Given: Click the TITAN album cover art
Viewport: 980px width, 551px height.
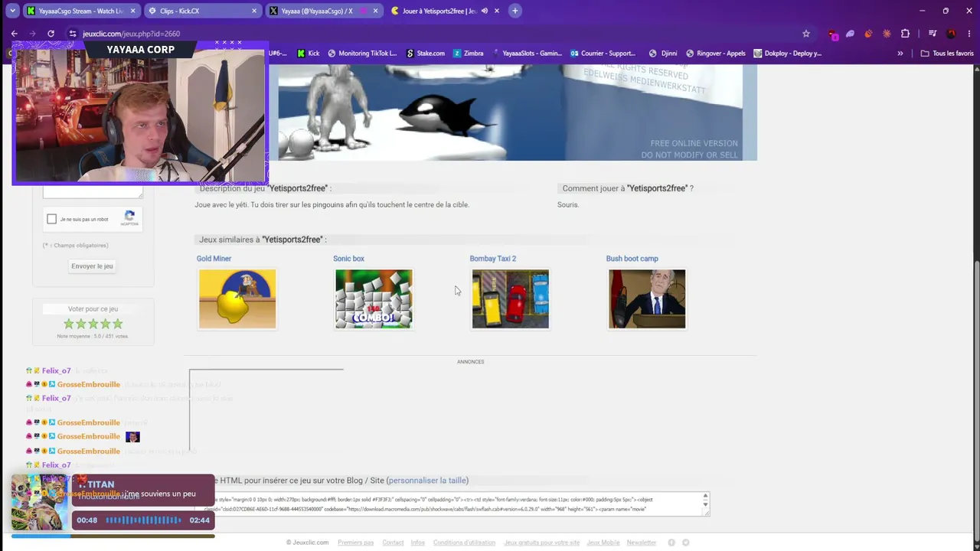Looking at the screenshot, I should tap(38, 503).
